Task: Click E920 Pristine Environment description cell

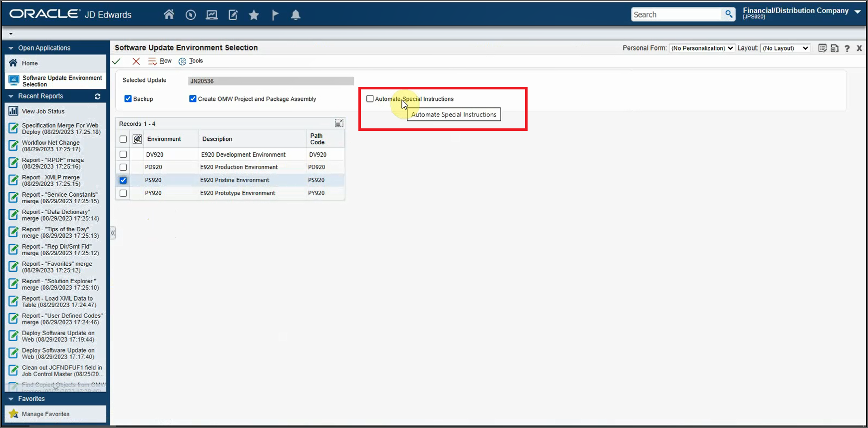Action: pyautogui.click(x=253, y=180)
